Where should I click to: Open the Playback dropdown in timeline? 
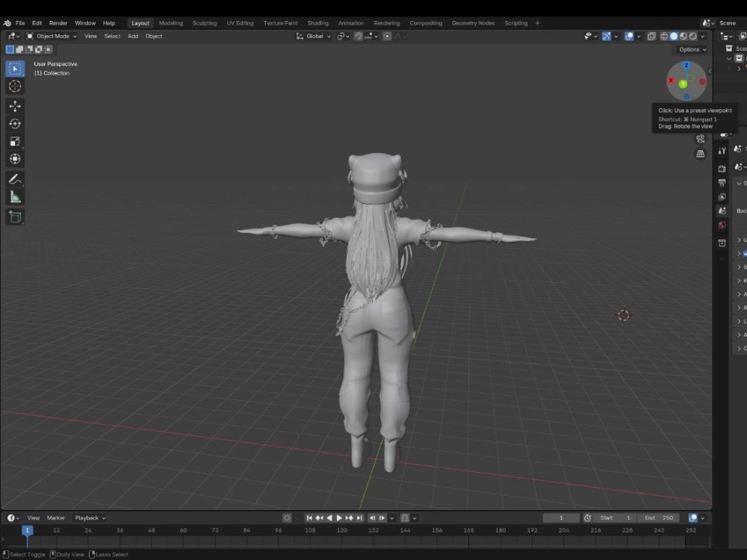coord(90,518)
